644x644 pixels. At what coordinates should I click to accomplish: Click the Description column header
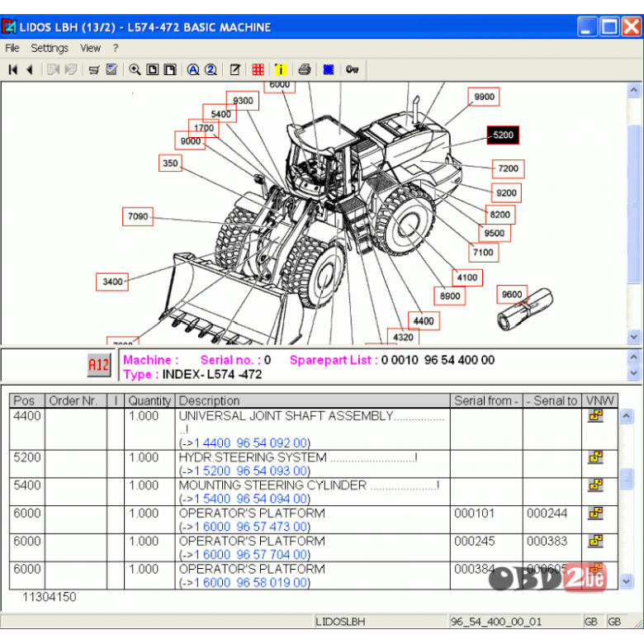pyautogui.click(x=313, y=400)
